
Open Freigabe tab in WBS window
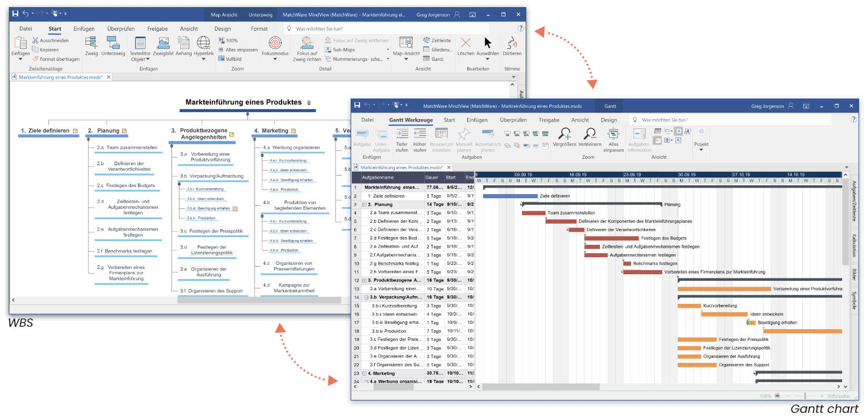point(157,29)
